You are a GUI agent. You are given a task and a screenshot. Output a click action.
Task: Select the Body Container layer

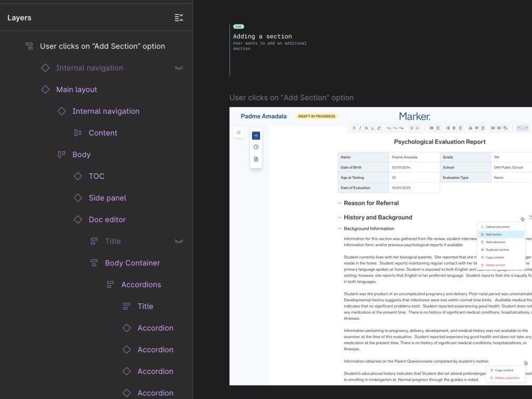pyautogui.click(x=96, y=263)
